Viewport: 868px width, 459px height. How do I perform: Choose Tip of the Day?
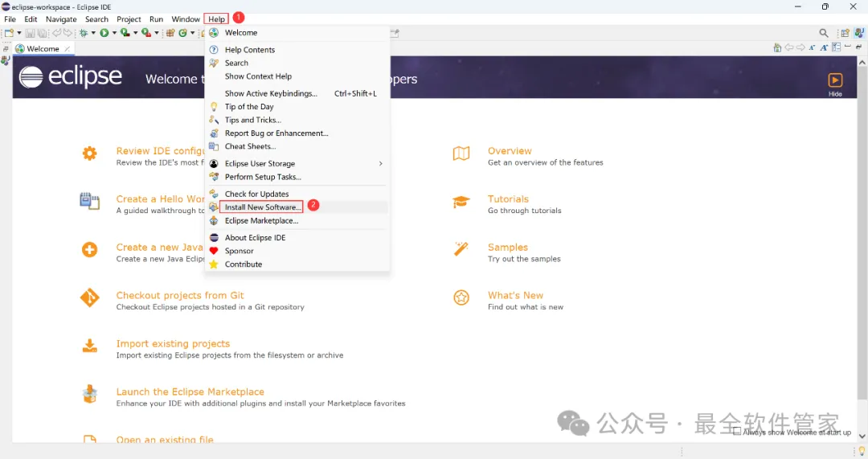click(298, 107)
